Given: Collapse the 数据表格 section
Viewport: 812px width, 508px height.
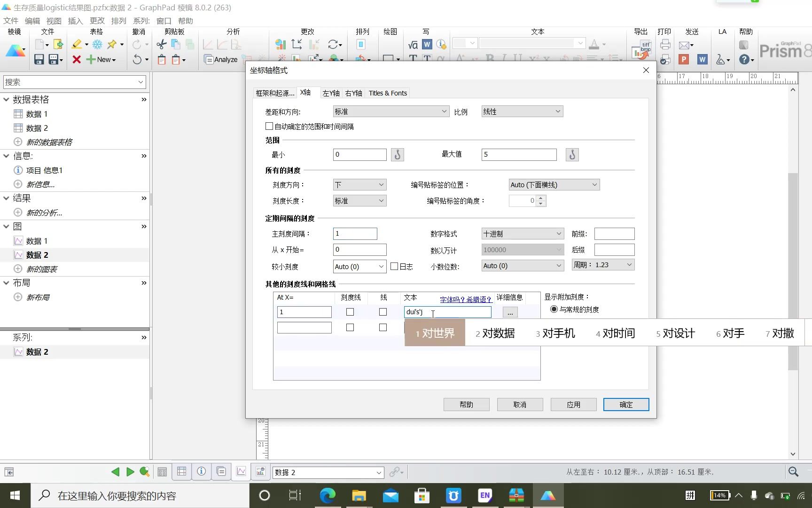Looking at the screenshot, I should (x=6, y=99).
